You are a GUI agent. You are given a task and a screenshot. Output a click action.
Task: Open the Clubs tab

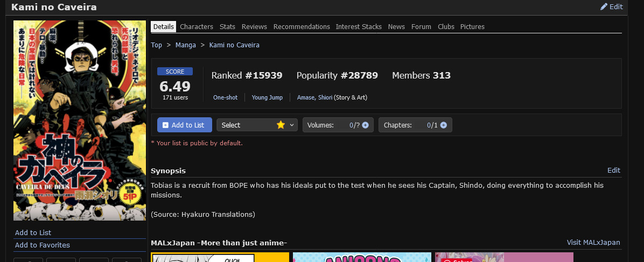click(446, 27)
